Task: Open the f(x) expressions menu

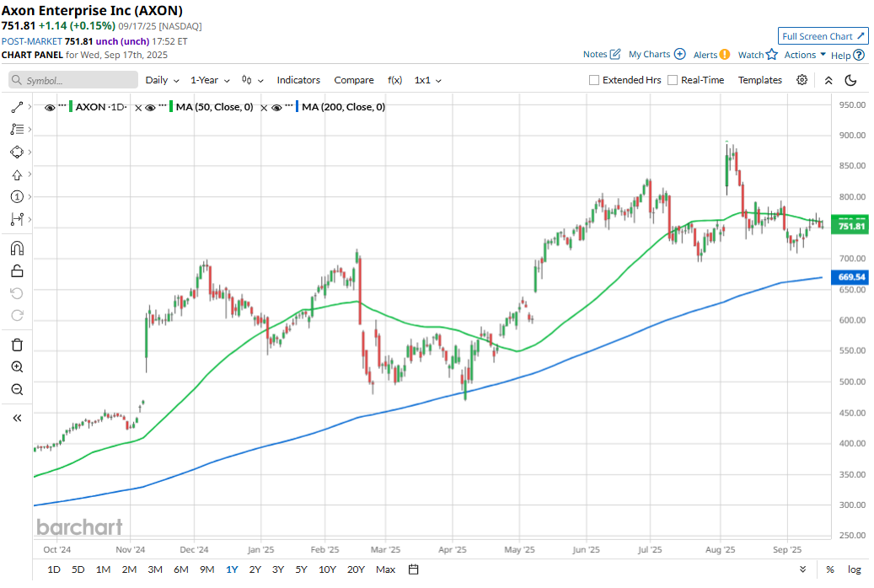Action: pos(394,80)
